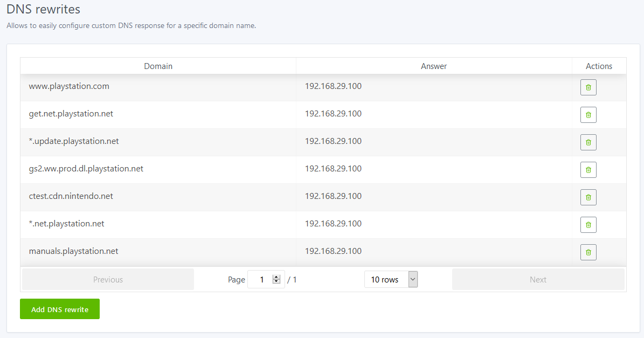Select the *.net.playstation.net domain cell
Screen dimensions: 644x338
click(x=158, y=225)
